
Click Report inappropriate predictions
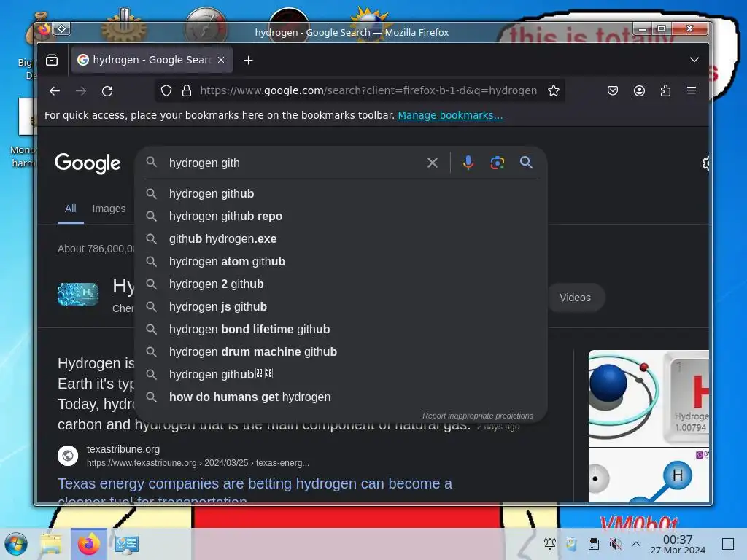tap(477, 416)
